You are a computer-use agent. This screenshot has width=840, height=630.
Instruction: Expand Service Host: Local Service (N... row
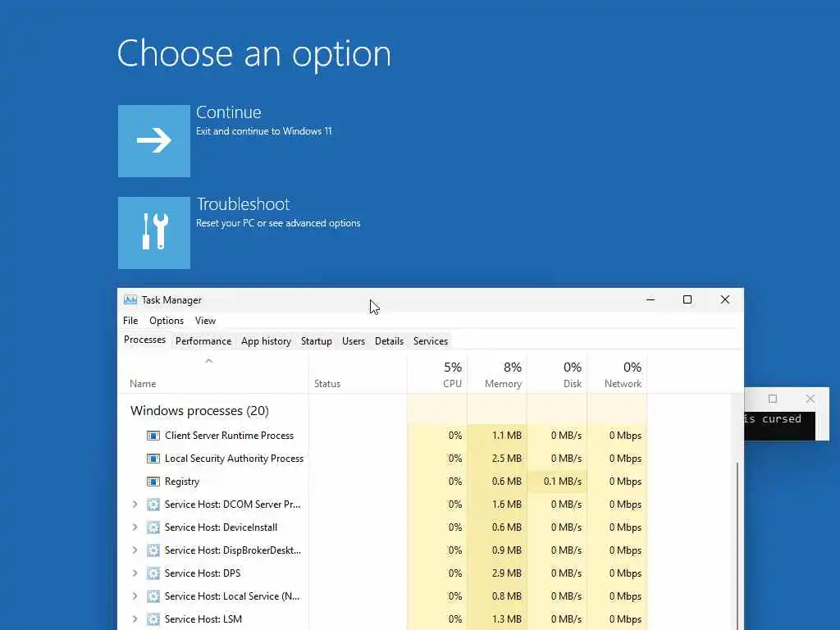135,596
